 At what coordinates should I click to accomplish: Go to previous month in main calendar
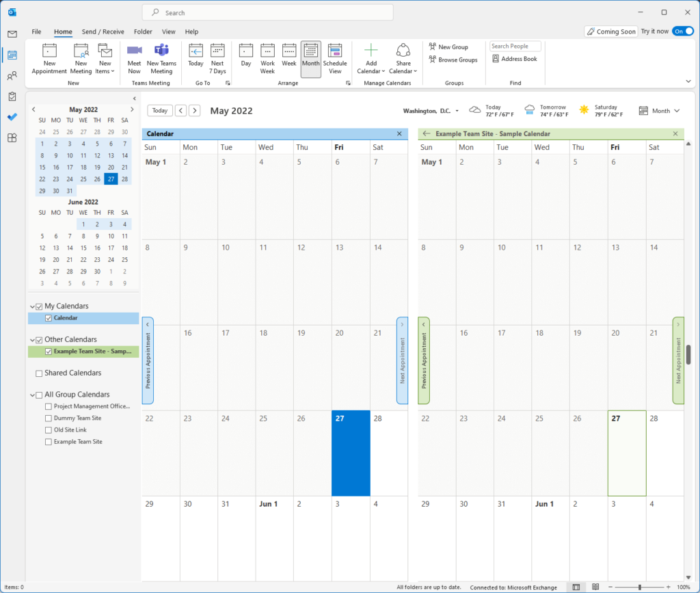(x=180, y=111)
